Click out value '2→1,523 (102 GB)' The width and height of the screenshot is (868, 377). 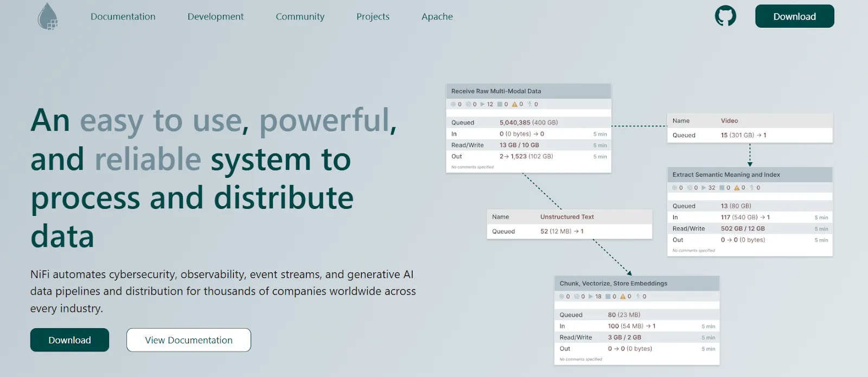click(526, 156)
